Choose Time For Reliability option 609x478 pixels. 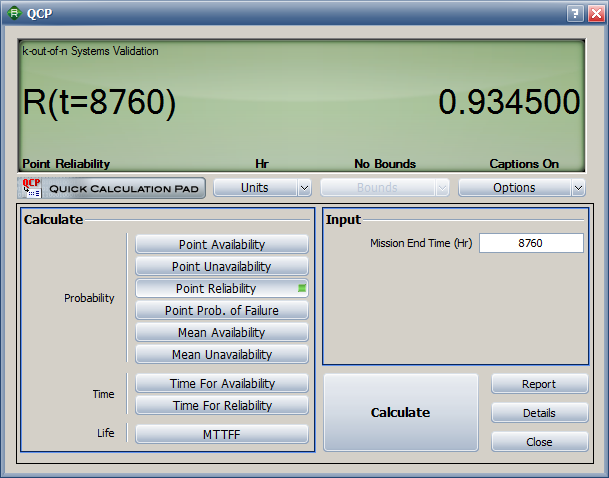tap(222, 405)
